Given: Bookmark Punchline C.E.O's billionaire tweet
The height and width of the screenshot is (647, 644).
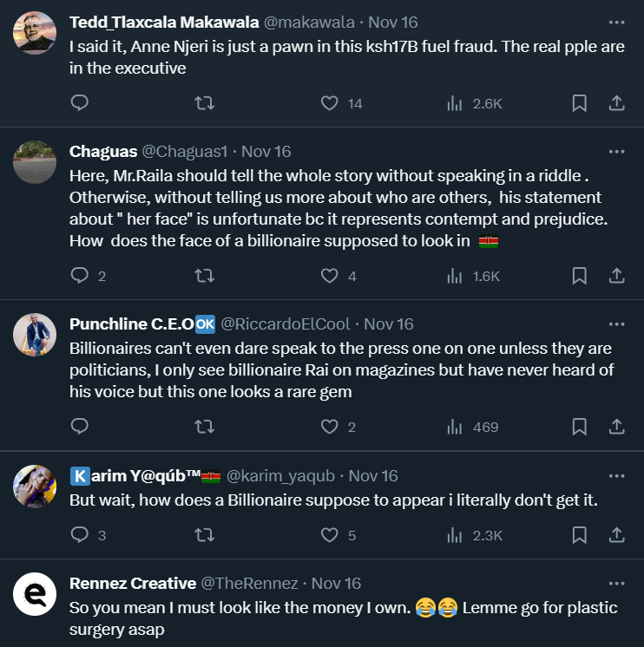Looking at the screenshot, I should click(x=579, y=427).
